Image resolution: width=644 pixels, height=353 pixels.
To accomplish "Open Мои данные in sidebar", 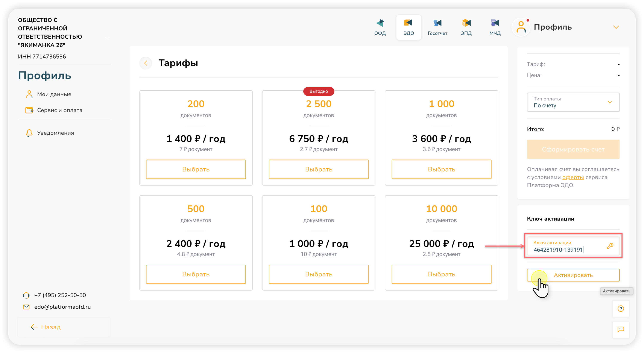I will pos(54,94).
